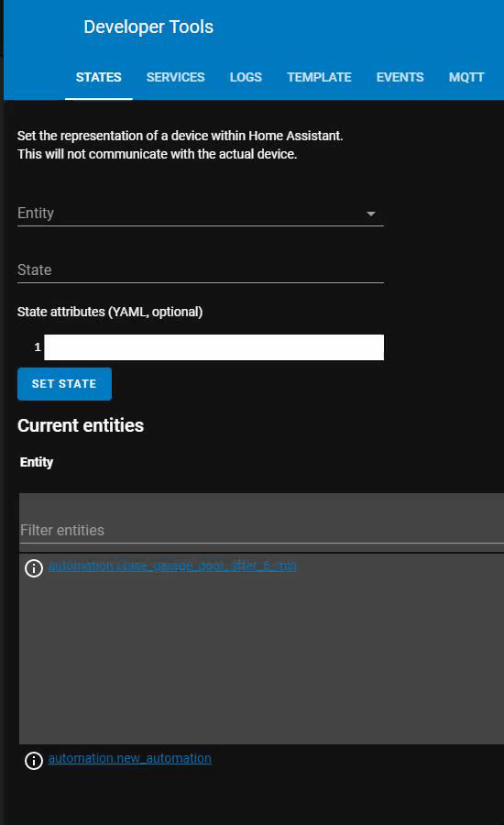
Task: Open the automation.close_garage_door_after_5_min entity link
Action: pos(172,566)
